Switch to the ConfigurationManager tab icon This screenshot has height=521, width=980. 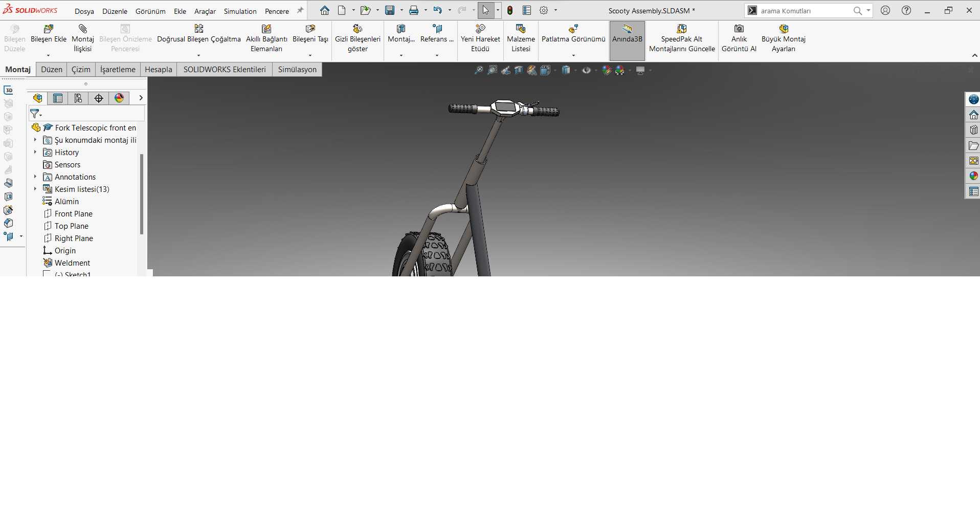78,98
